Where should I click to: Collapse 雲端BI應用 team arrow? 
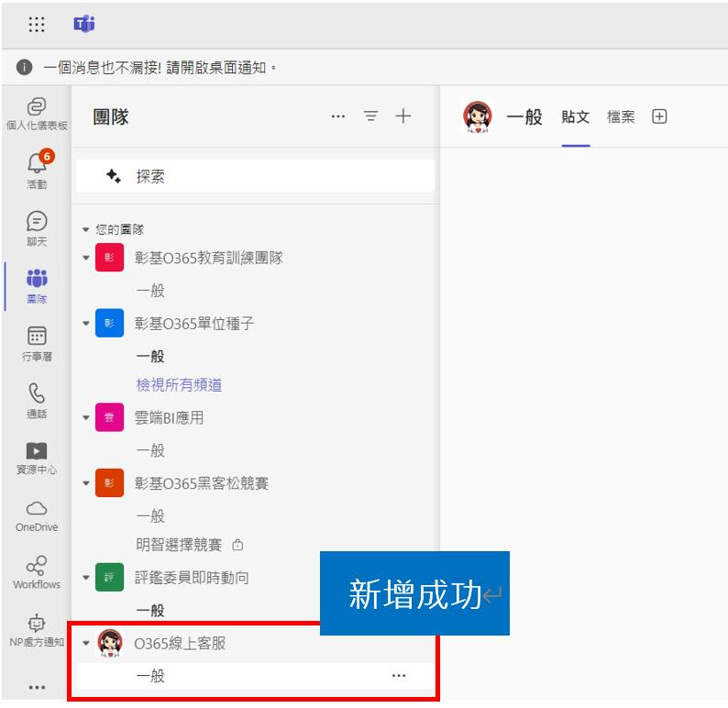[x=86, y=418]
